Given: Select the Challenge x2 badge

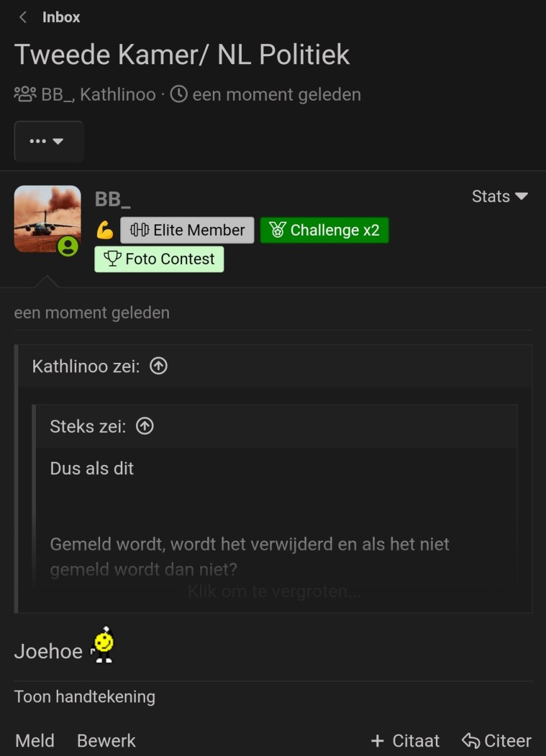Looking at the screenshot, I should click(324, 230).
